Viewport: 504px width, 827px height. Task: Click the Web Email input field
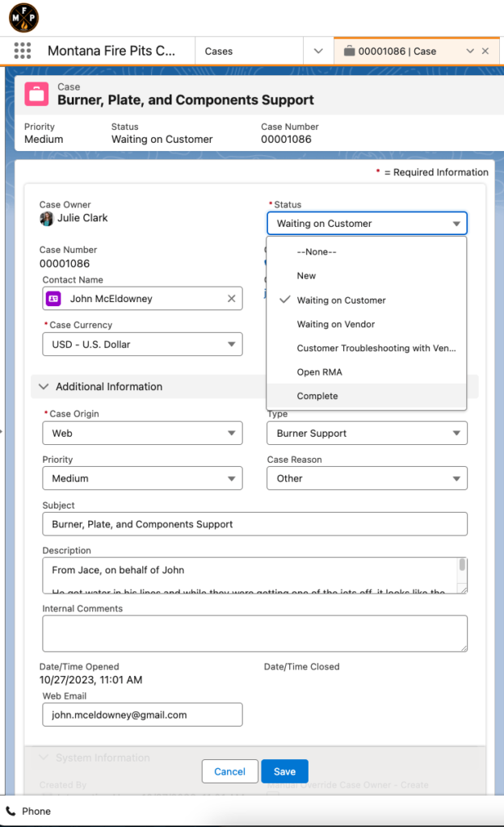point(142,715)
